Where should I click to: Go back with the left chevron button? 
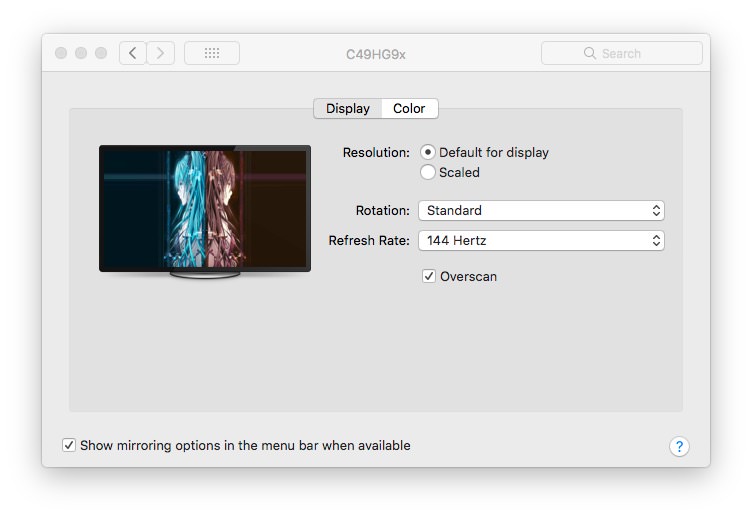pos(133,53)
